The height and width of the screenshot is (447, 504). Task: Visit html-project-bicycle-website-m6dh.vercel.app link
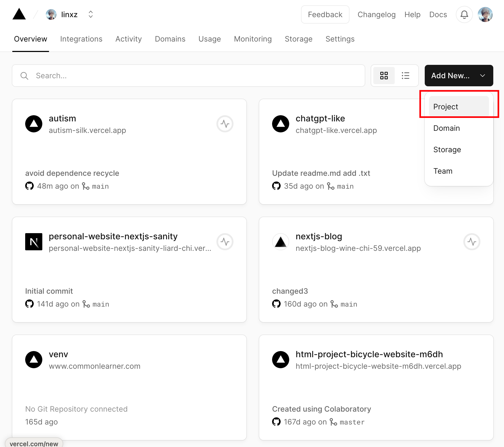point(378,366)
